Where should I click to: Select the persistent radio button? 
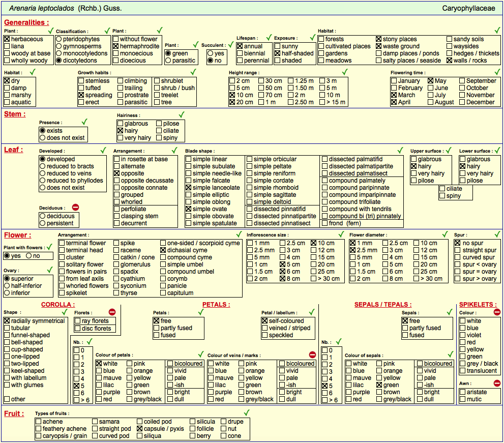(42, 223)
